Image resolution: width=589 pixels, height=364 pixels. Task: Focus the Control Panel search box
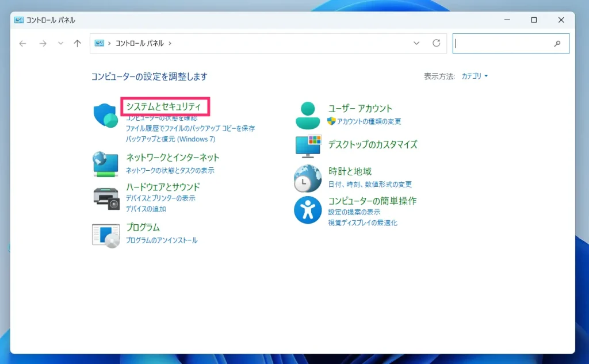[511, 44]
